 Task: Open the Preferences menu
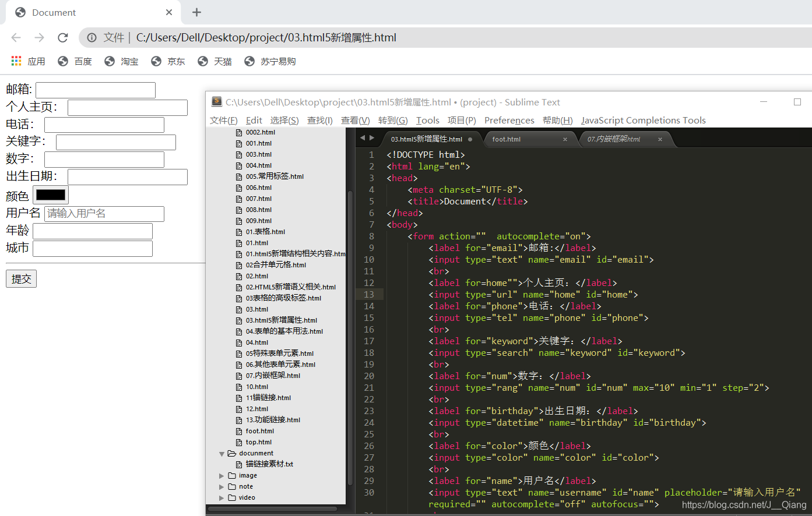click(x=509, y=121)
